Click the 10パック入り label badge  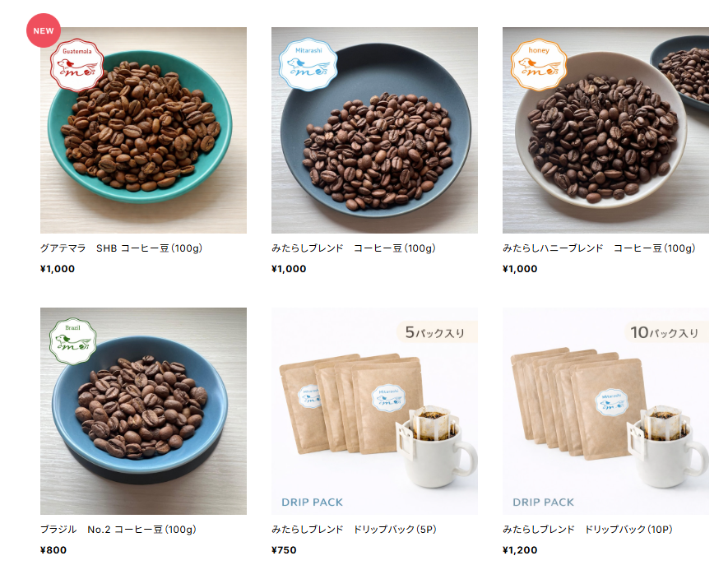tap(666, 332)
